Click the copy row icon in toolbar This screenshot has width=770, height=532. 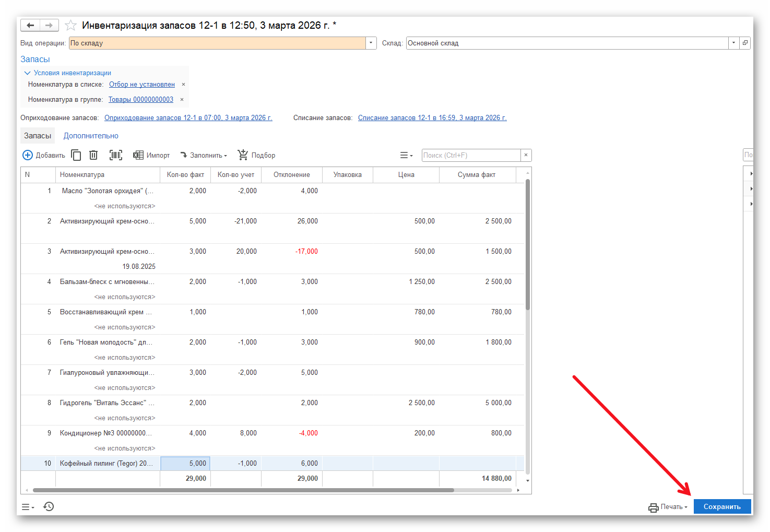click(x=76, y=155)
